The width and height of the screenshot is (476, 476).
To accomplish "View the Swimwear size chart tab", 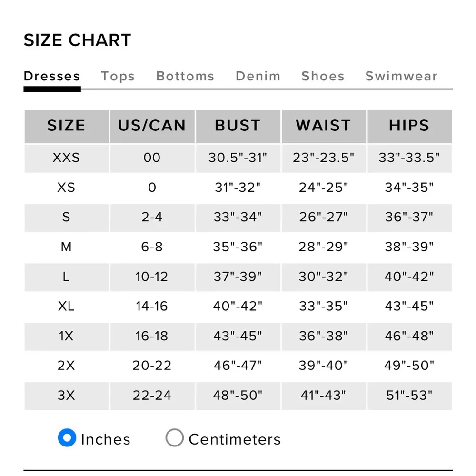I will [x=401, y=77].
